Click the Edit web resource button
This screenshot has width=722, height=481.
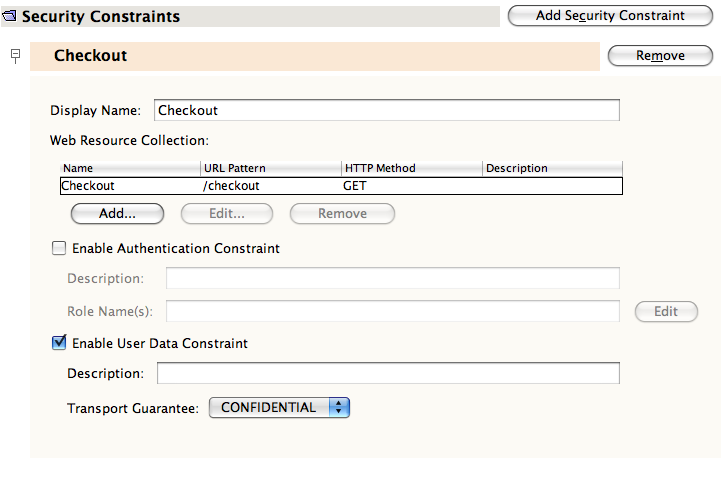coord(226,213)
